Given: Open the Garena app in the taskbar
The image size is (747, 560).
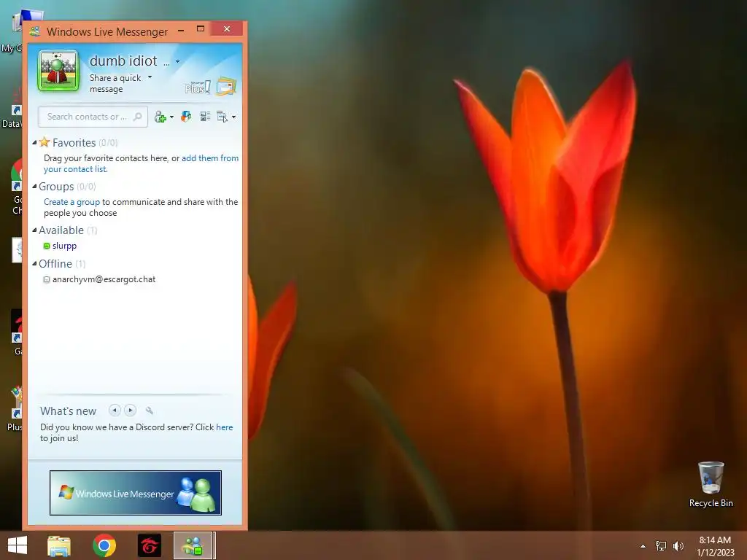Looking at the screenshot, I should point(149,545).
